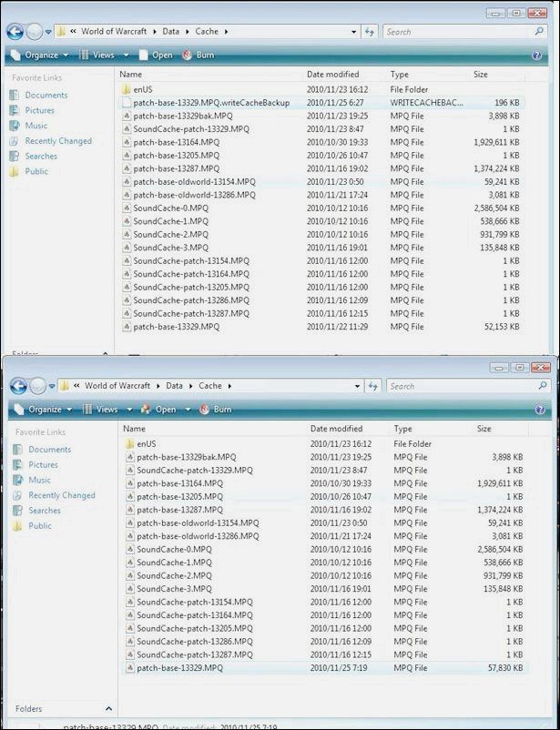Viewport: 560px width, 730px height.
Task: Select SoundCache-patch-13329.MPQ in top window
Action: tap(321, 129)
